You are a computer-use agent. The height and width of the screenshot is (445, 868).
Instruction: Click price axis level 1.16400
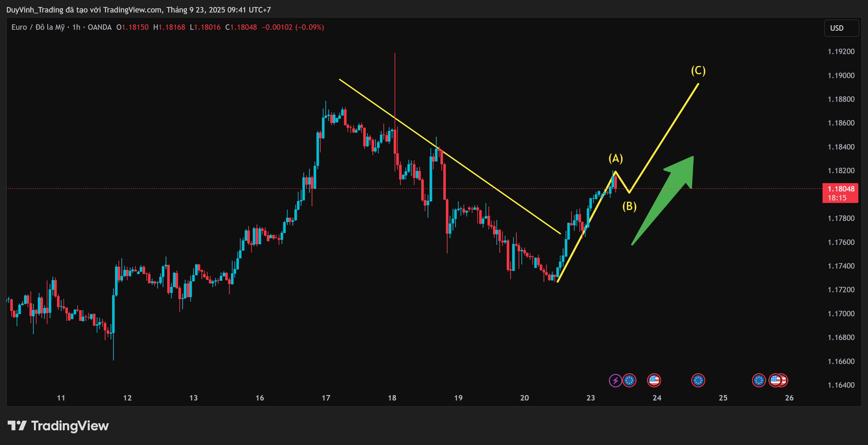pos(841,385)
